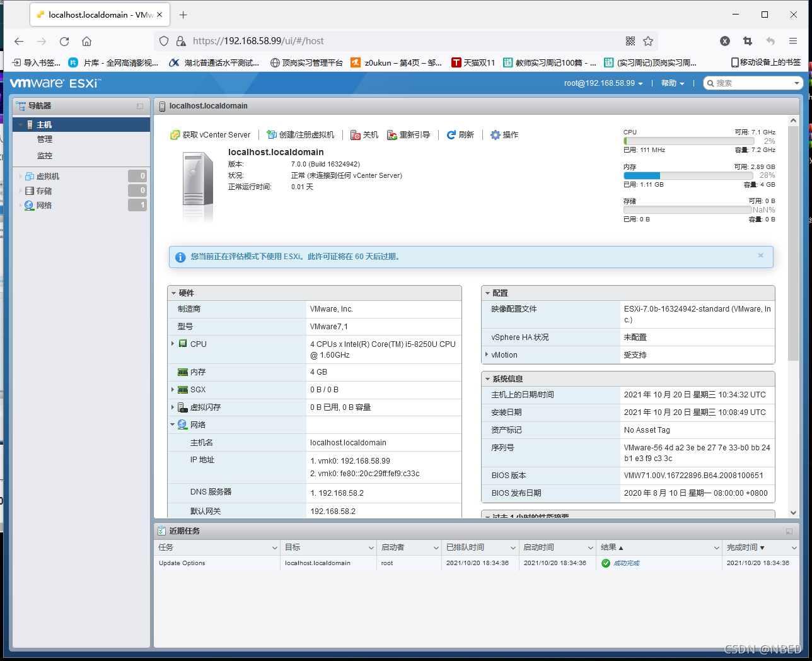This screenshot has width=812, height=661.
Task: Collapse the 导航器 navigator panel
Action: click(x=140, y=106)
